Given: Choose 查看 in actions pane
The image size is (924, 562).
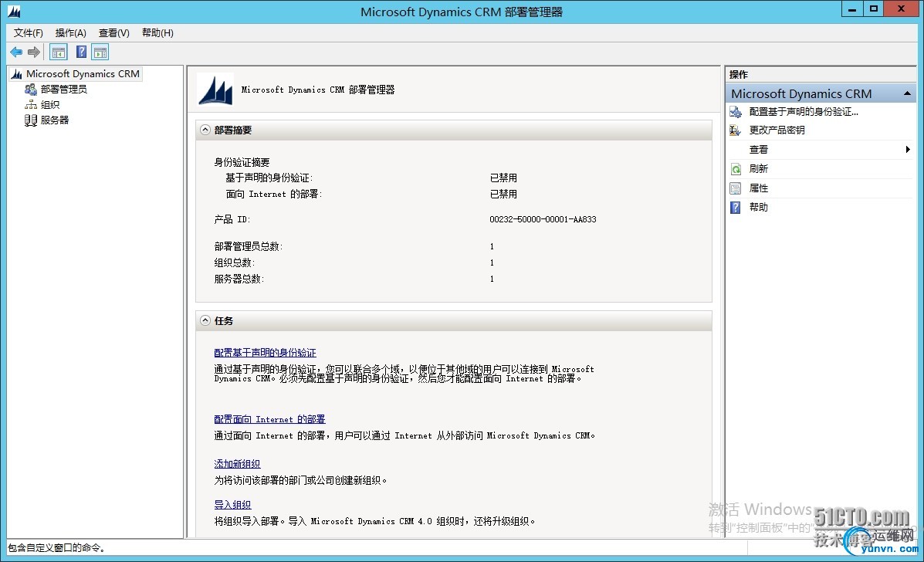Looking at the screenshot, I should pyautogui.click(x=758, y=150).
